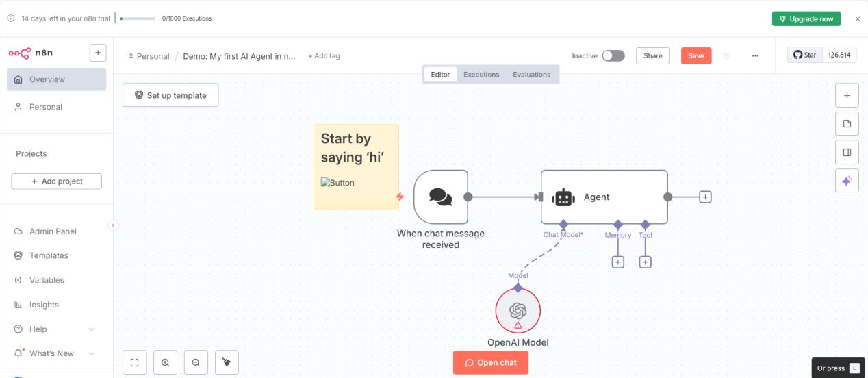Screen dimensions: 868x378
Task: Zoom in on the workflow canvas
Action: [165, 363]
